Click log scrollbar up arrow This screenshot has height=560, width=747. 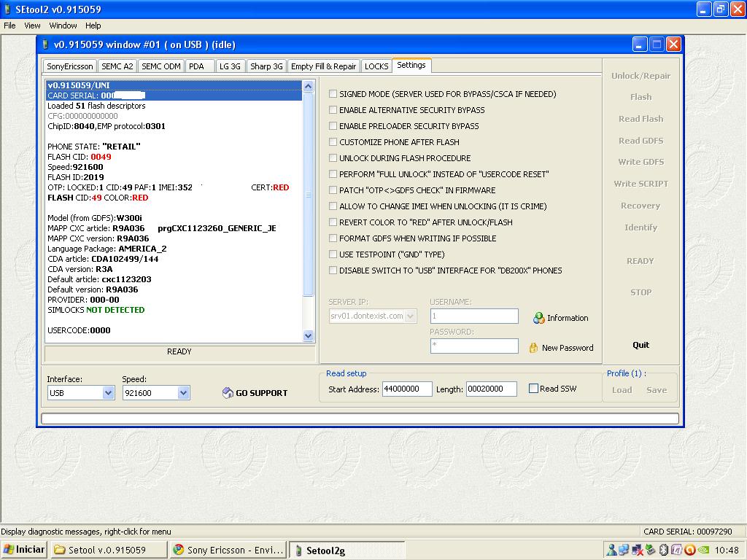[309, 86]
